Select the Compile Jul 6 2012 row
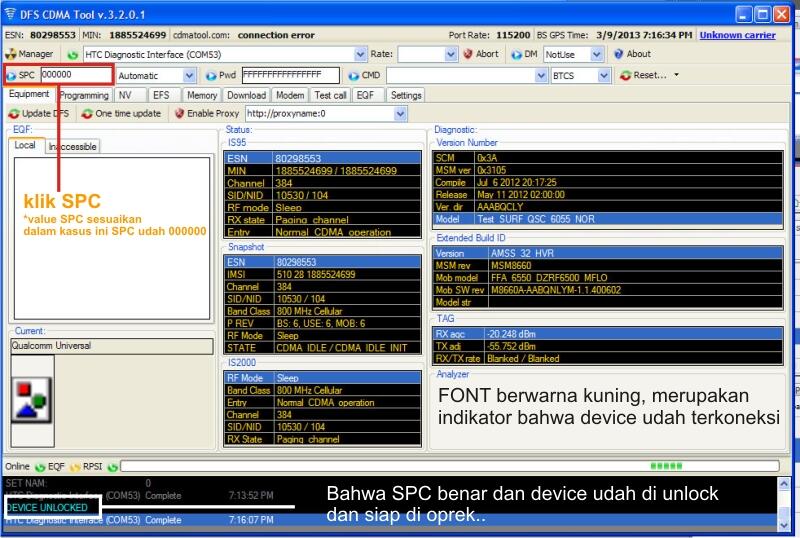Screen dimensions: 800x538 tap(608, 182)
